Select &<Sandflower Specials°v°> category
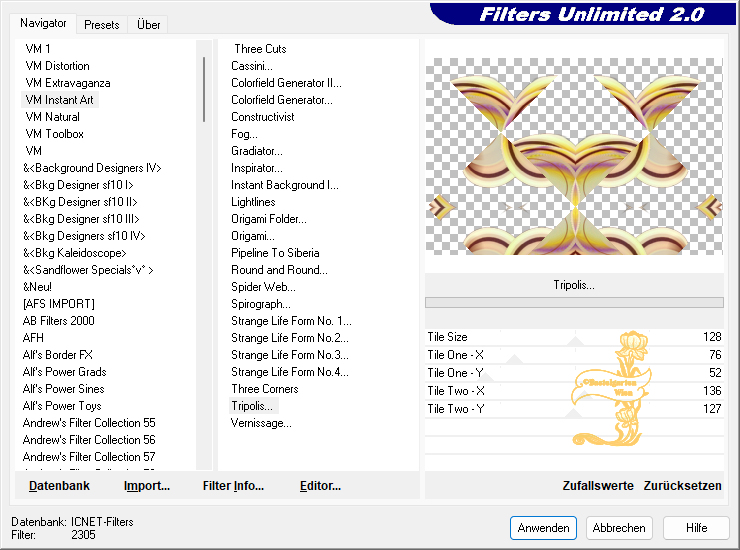 pyautogui.click(x=88, y=270)
